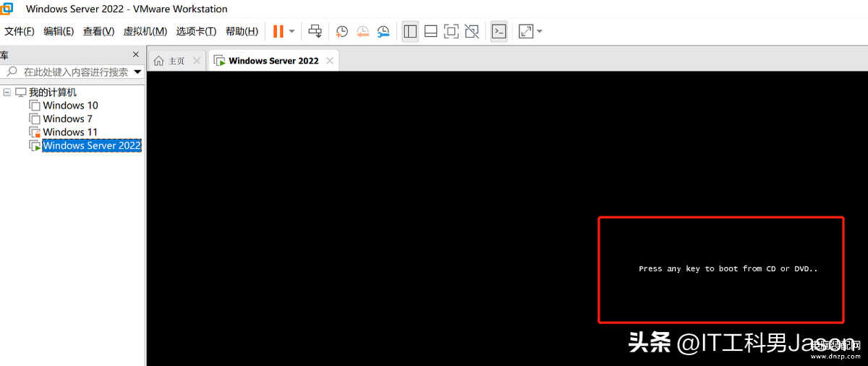Revert to the previous snapshot icon
868x366 pixels.
(x=362, y=31)
